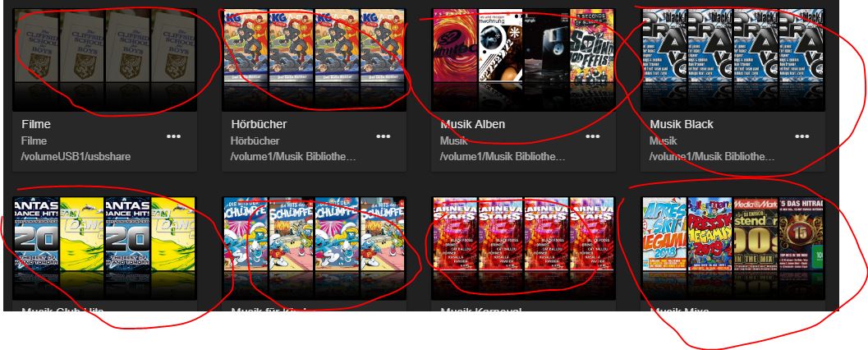This screenshot has height=350, width=868.
Task: Click the Media Markt 90s mix cover
Action: tap(755, 235)
